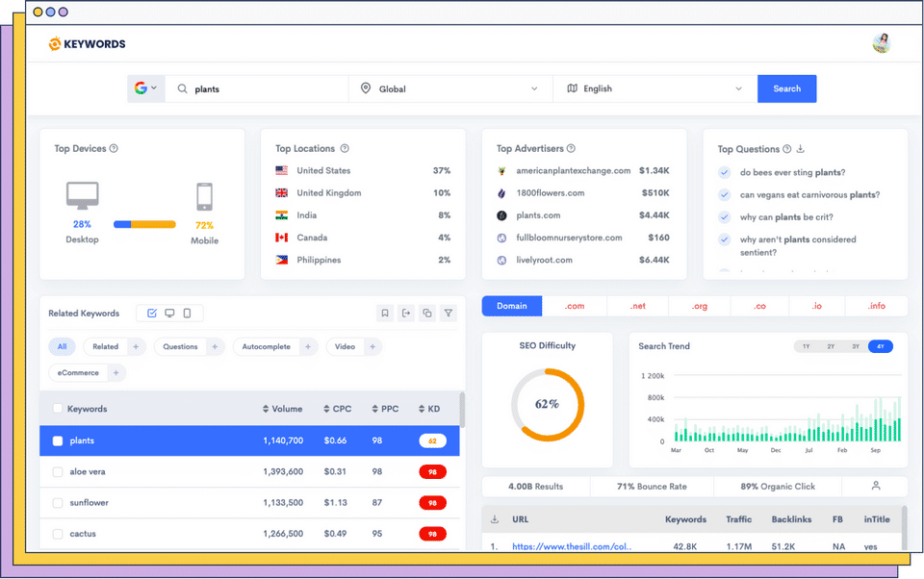924x579 pixels.
Task: Check the aloe vera row checkbox
Action: click(57, 472)
